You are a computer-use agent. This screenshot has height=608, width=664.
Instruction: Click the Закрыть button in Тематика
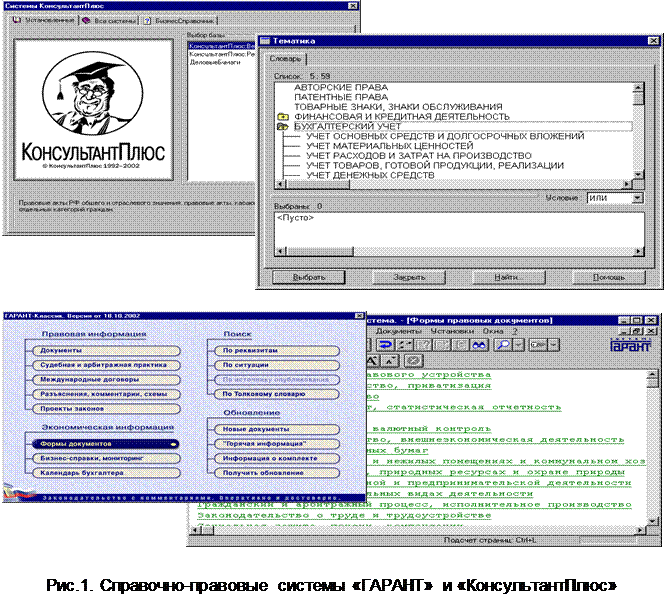[x=409, y=277]
